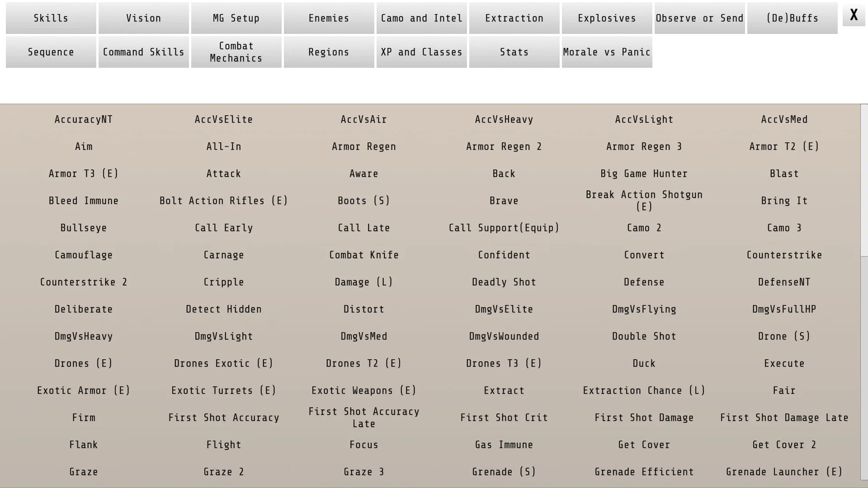Close the help panel with X

854,15
